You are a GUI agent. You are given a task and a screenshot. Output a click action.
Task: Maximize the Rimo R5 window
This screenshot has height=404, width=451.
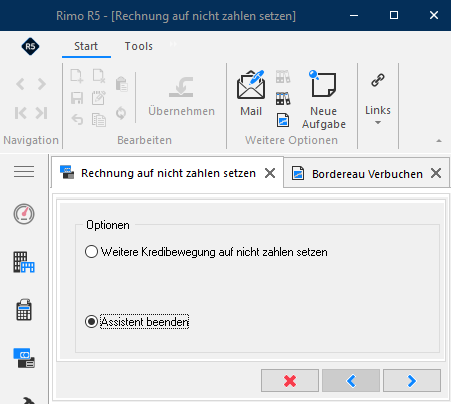point(394,15)
